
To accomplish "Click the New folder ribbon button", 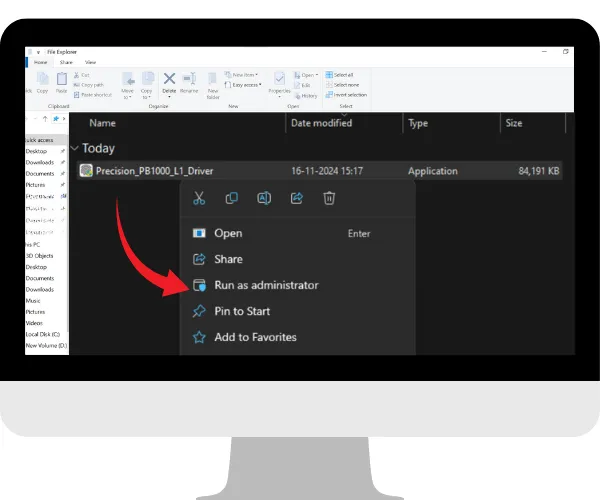I will [213, 86].
